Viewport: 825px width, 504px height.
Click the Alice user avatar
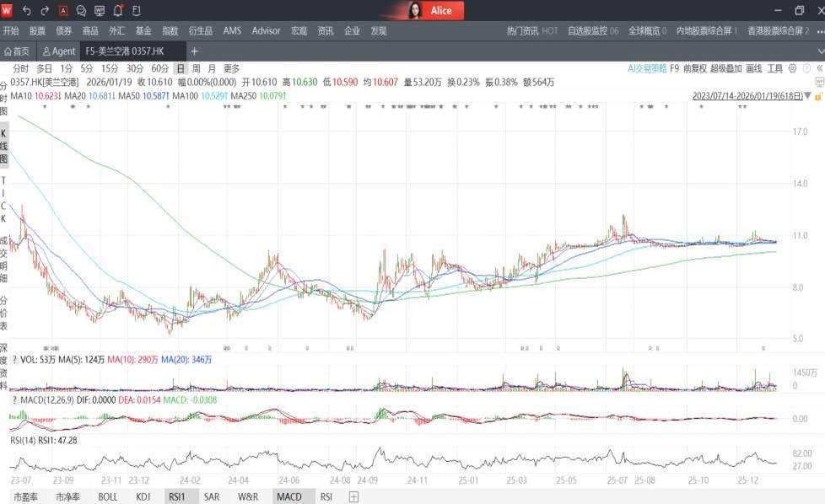416,11
